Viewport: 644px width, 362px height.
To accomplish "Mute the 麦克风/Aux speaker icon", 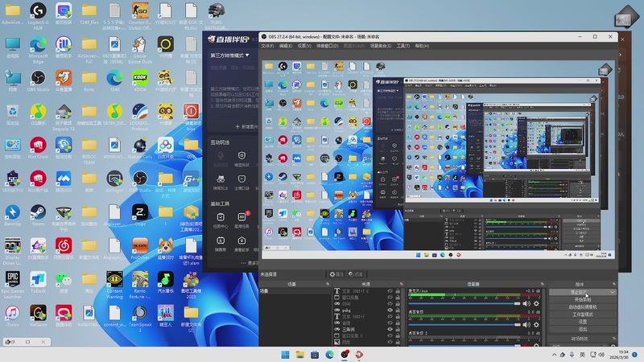I will pos(527,303).
